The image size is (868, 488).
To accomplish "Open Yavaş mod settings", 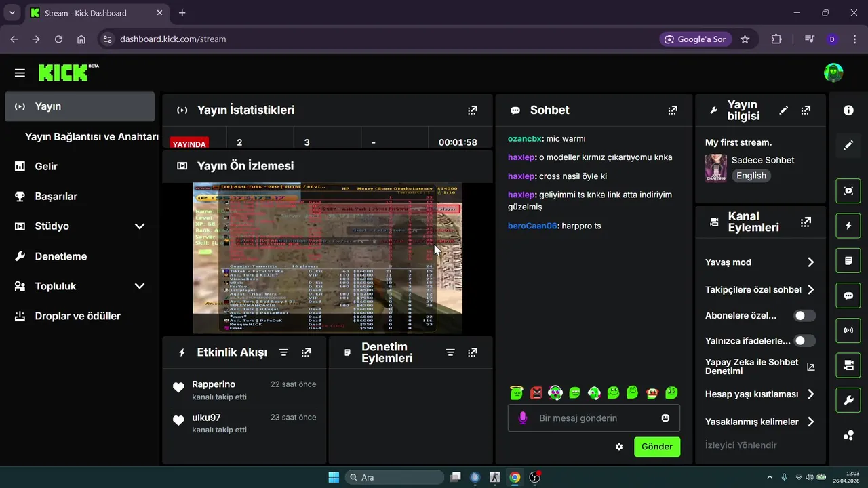I will 760,262.
